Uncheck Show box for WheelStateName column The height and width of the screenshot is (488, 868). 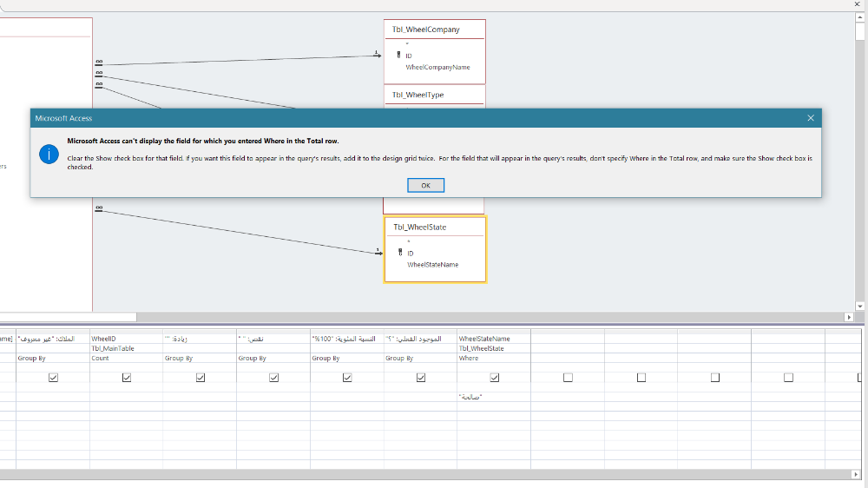click(x=495, y=377)
